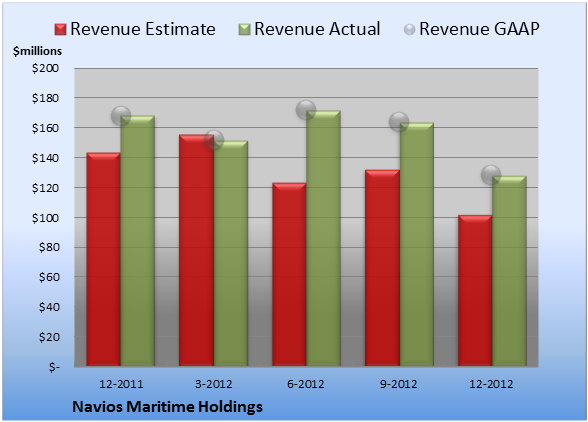The height and width of the screenshot is (422, 588).
Task: Click the '$120' y-axis label
Action: pos(45,188)
